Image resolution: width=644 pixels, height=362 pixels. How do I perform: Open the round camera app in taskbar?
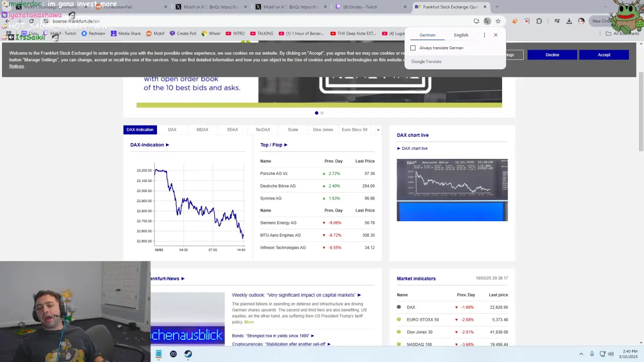[x=174, y=354]
